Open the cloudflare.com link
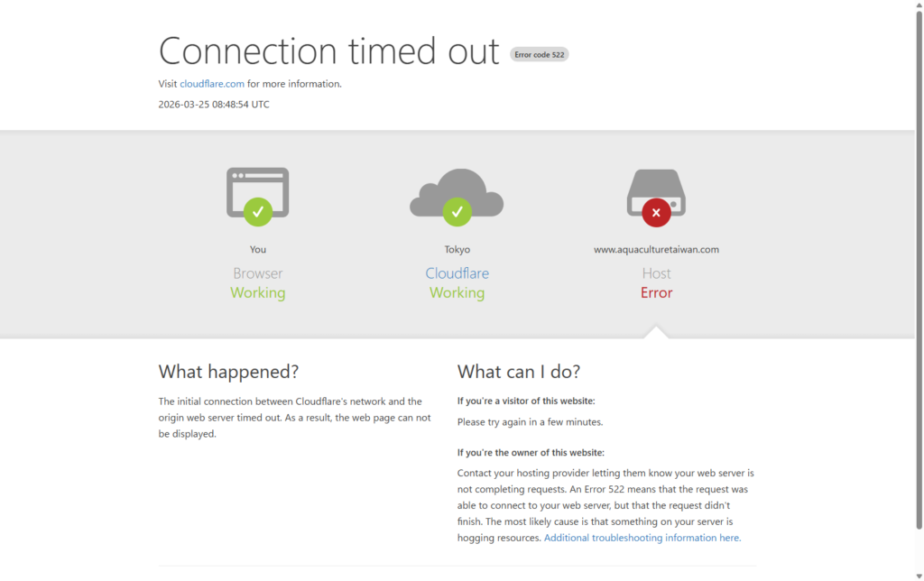 212,84
